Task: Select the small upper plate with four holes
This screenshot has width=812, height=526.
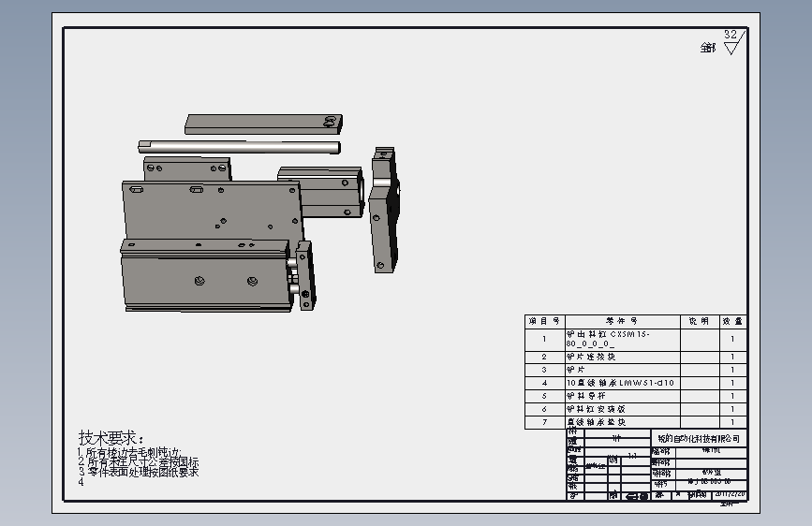Action: [x=187, y=169]
